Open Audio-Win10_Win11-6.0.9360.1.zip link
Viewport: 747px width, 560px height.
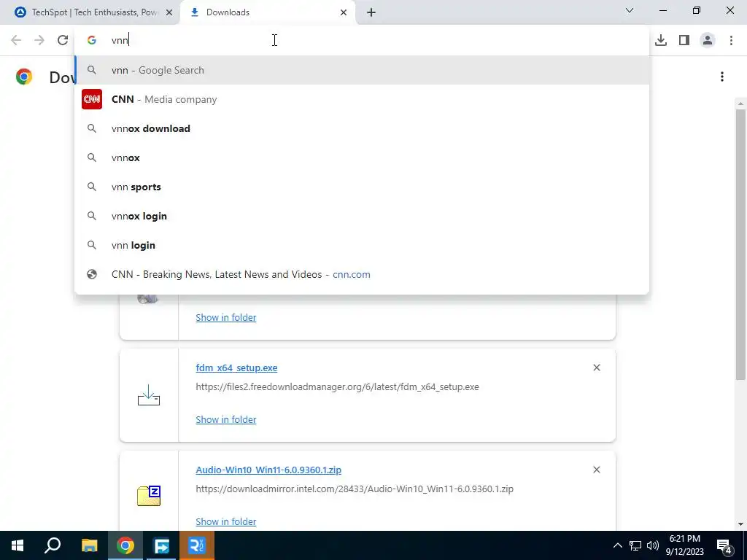pyautogui.click(x=268, y=470)
